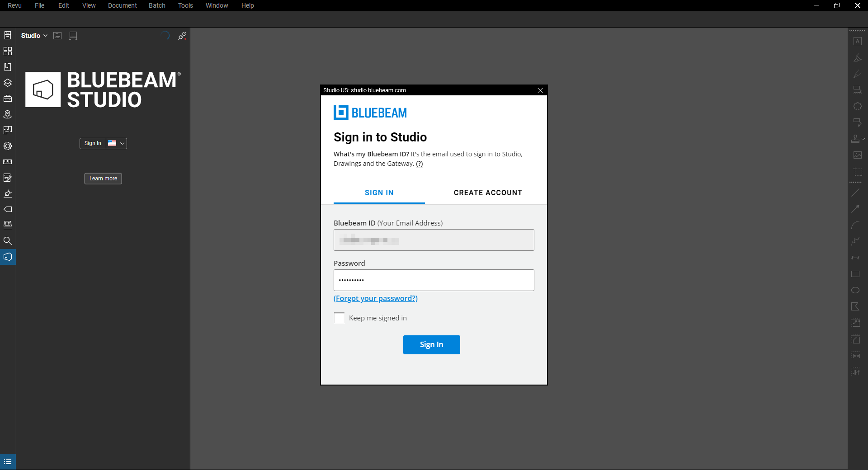Select the Cloud markup tool
The height and width of the screenshot is (470, 868).
[857, 106]
